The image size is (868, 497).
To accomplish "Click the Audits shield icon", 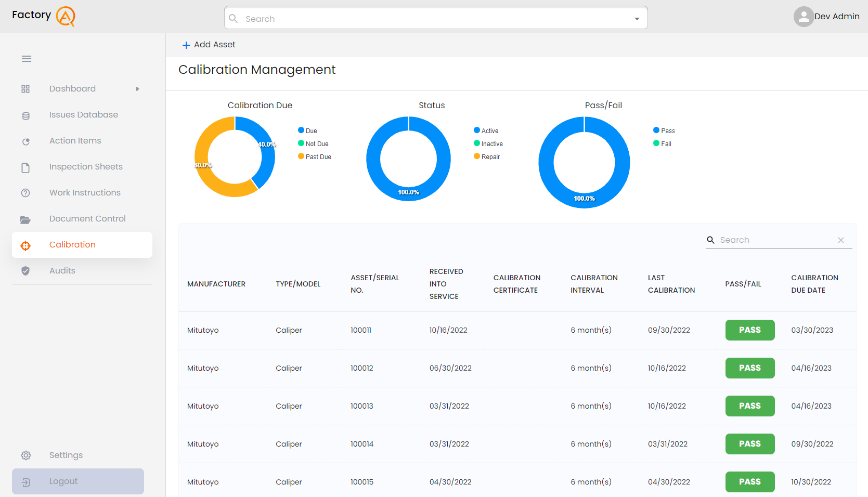I will (25, 271).
